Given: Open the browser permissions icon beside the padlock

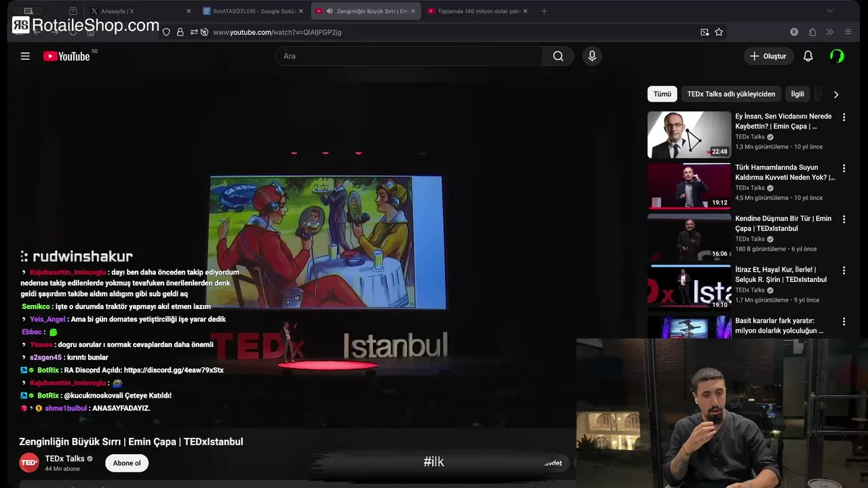Looking at the screenshot, I should [x=194, y=32].
